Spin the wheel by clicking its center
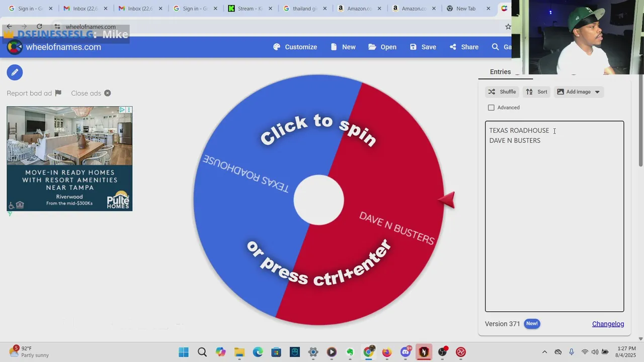This screenshot has height=362, width=644. 318,200
